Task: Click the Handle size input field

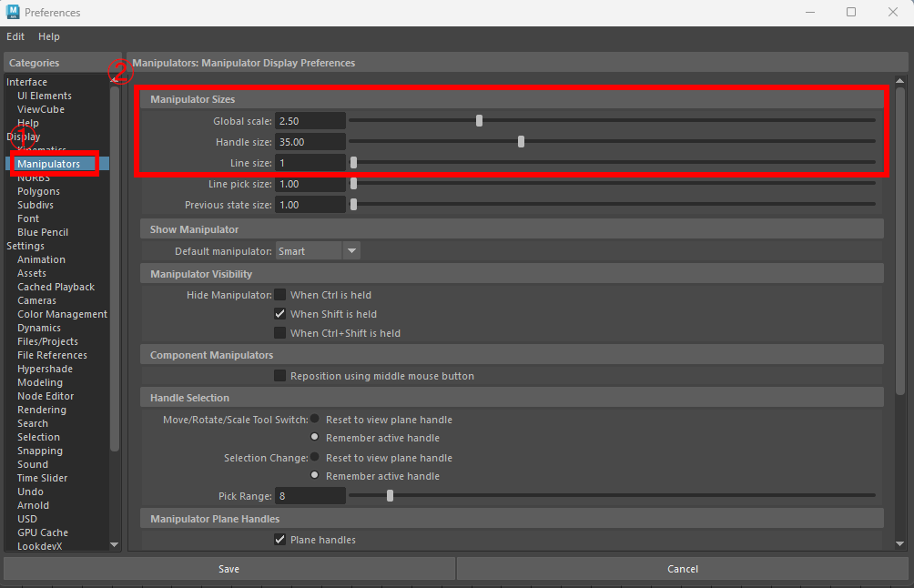Action: [310, 142]
